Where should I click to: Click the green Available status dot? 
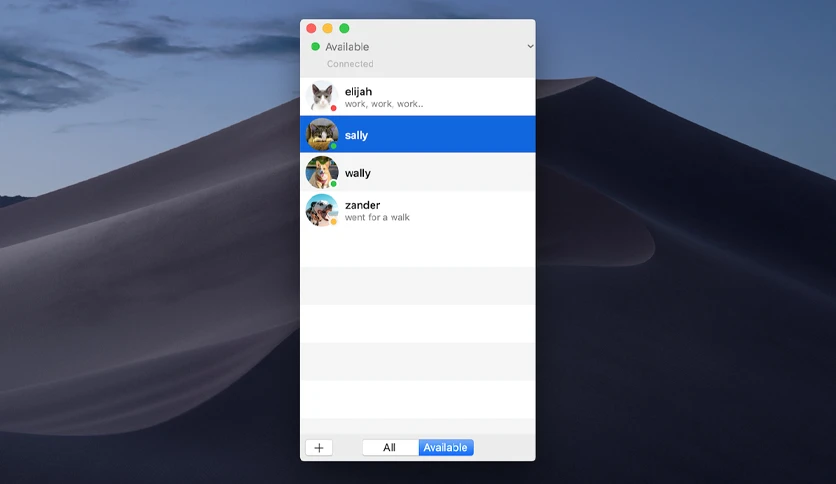[x=315, y=46]
